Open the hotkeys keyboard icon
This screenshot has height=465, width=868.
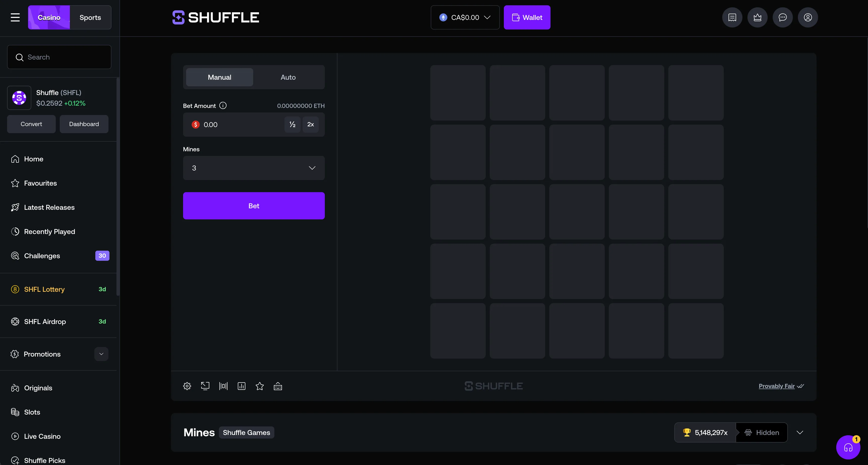[278, 386]
